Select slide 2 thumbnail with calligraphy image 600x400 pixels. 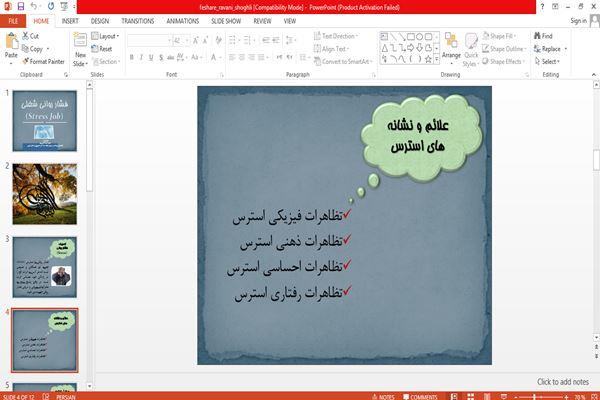coord(44,194)
